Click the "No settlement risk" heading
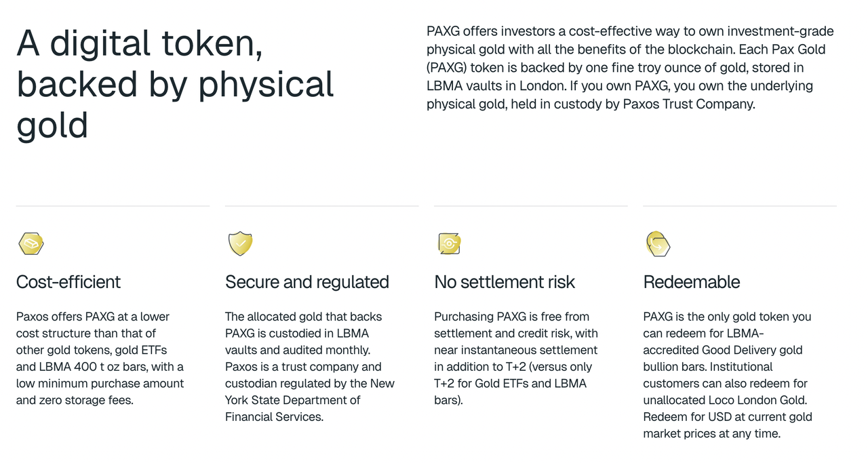 505,282
